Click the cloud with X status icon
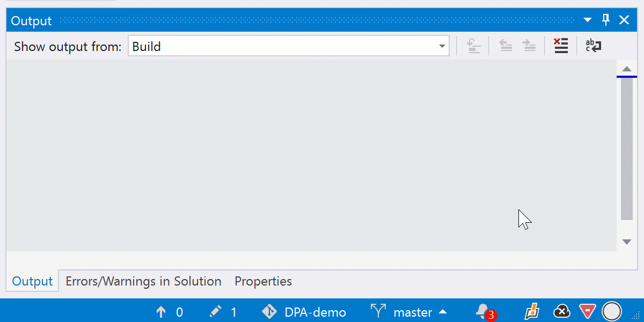644x322 pixels. [x=561, y=311]
